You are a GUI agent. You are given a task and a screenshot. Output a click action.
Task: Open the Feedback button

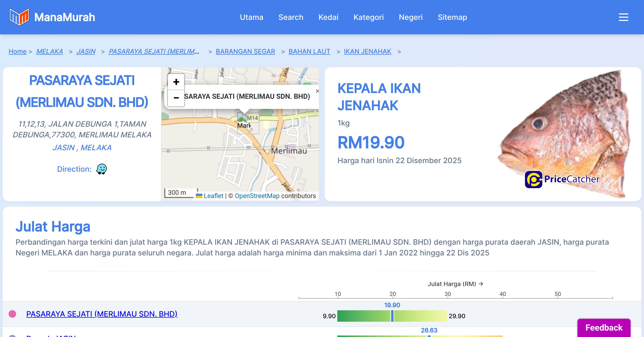604,327
